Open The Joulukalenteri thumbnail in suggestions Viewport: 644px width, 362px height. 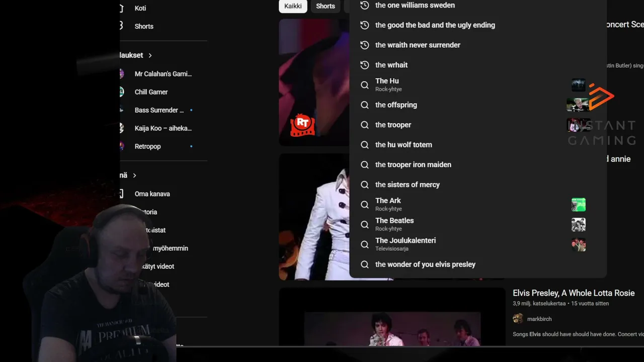(x=579, y=245)
